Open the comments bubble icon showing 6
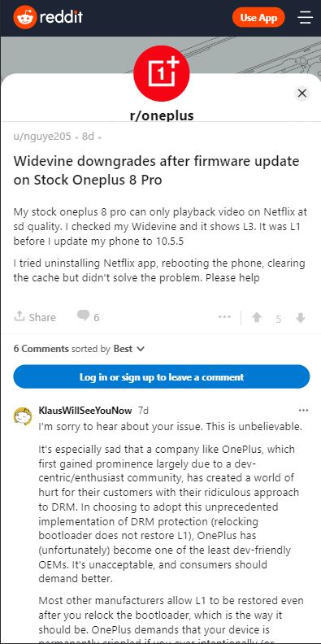The image size is (321, 644). [x=84, y=315]
